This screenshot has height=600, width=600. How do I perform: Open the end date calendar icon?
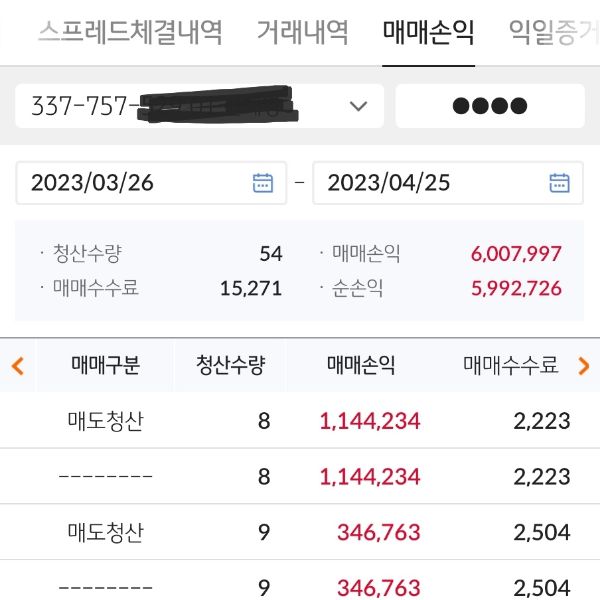pos(559,183)
